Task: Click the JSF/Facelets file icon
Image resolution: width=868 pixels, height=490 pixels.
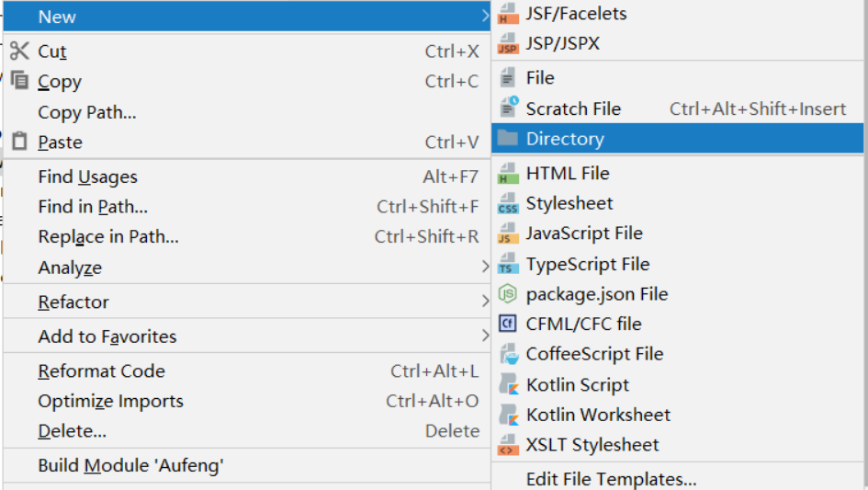Action: [x=508, y=14]
